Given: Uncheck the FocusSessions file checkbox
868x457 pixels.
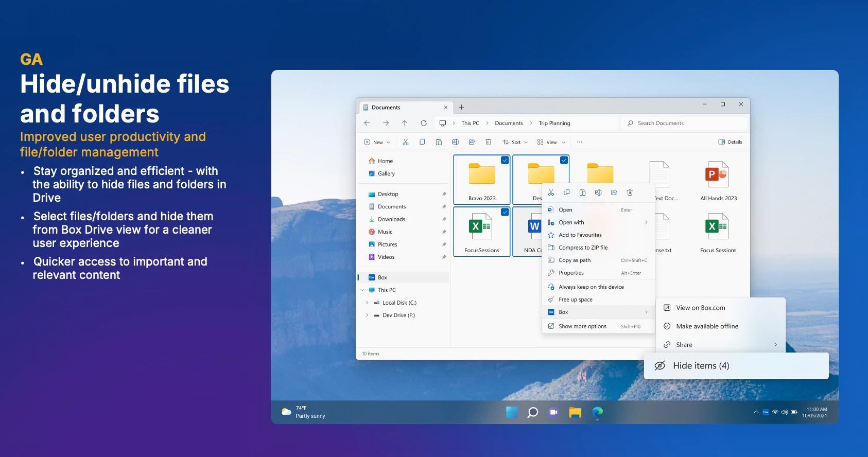Looking at the screenshot, I should click(505, 212).
